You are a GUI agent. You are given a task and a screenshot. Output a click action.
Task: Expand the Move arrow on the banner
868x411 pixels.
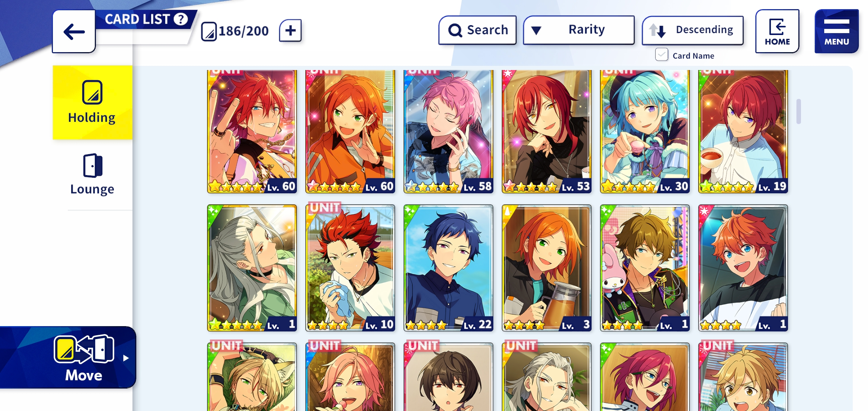(126, 358)
